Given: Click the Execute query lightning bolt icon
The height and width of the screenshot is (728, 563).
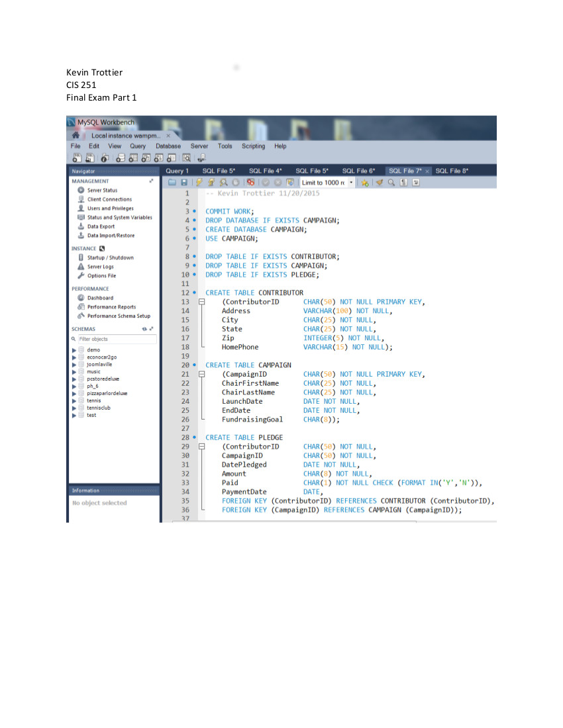Looking at the screenshot, I should pos(198,182).
